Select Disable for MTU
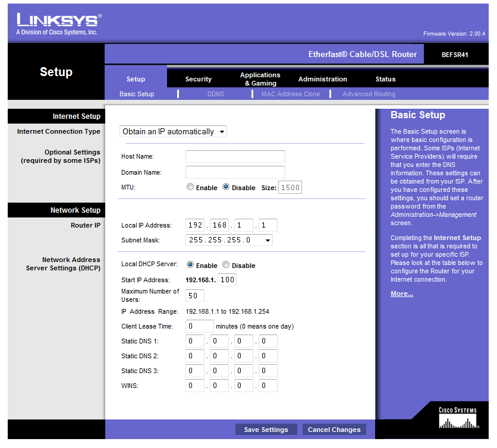 click(x=226, y=187)
